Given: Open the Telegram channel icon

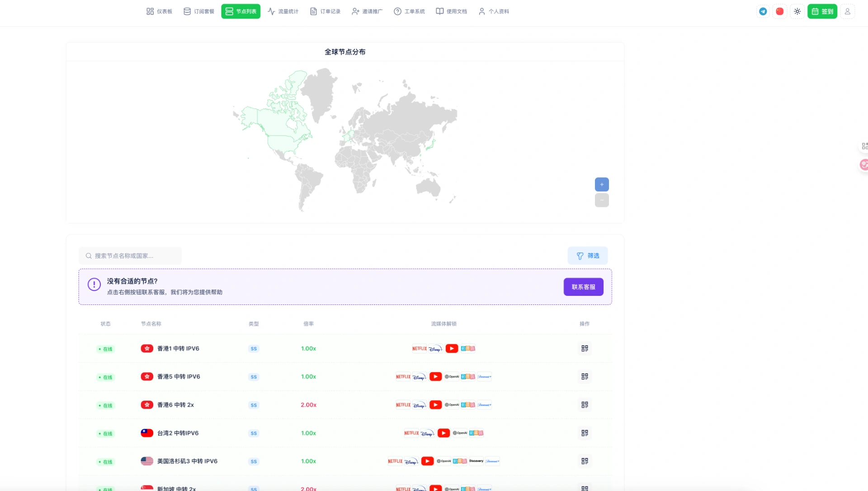Looking at the screenshot, I should tap(763, 11).
